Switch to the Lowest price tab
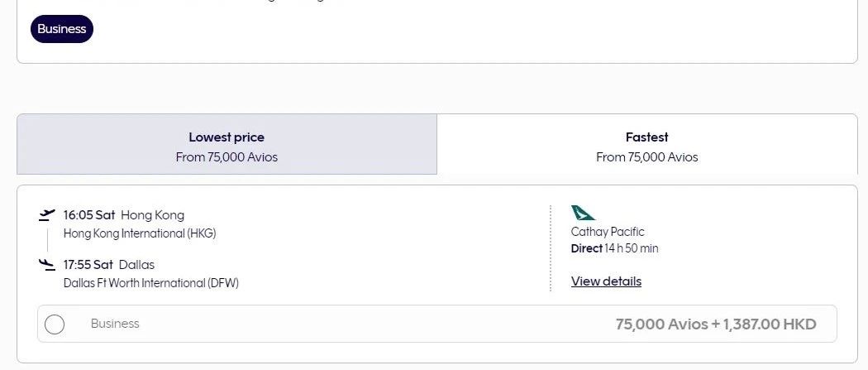This screenshot has height=370, width=868. (x=227, y=145)
